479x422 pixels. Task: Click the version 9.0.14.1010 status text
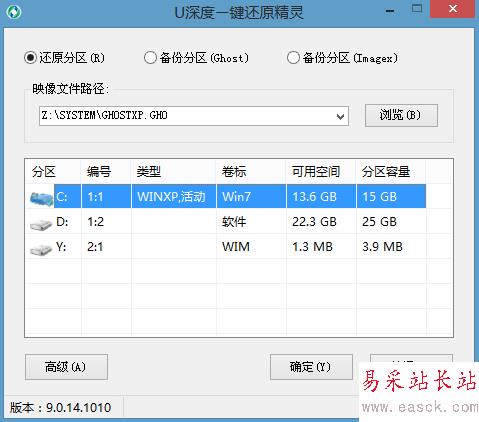pos(60,408)
